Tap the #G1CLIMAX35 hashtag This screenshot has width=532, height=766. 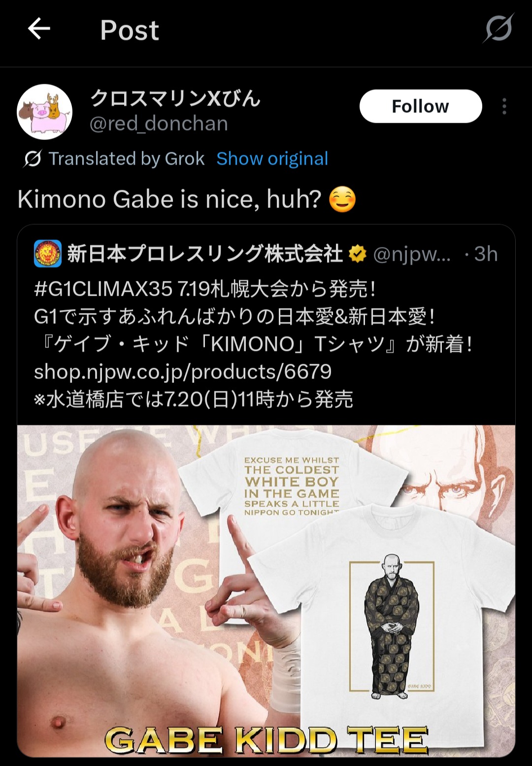103,289
